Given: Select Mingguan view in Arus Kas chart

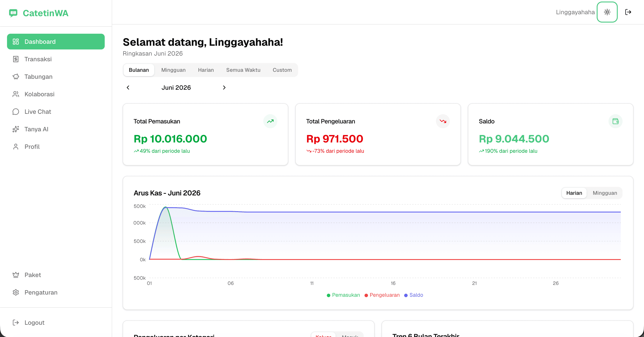Looking at the screenshot, I should coord(605,193).
